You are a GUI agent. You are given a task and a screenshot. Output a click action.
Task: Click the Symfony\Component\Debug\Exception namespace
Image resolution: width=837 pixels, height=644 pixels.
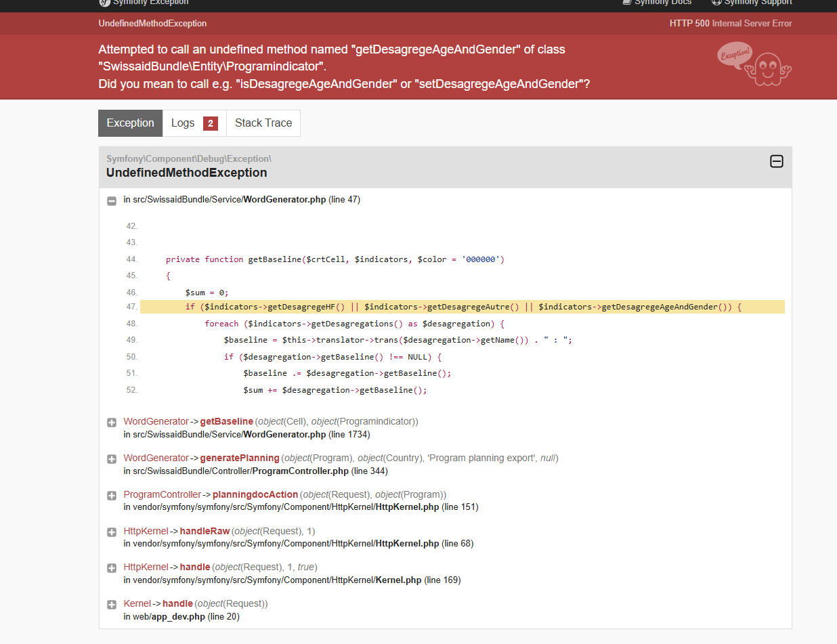click(x=189, y=158)
